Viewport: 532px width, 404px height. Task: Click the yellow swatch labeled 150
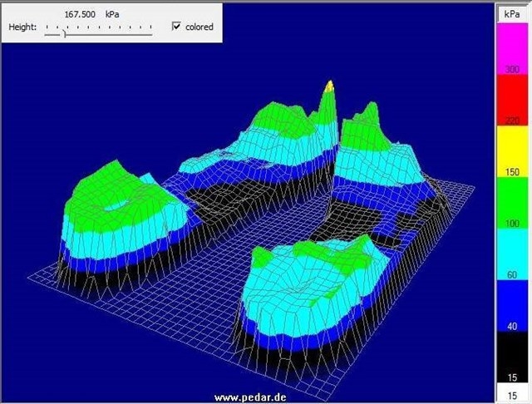pyautogui.click(x=512, y=151)
